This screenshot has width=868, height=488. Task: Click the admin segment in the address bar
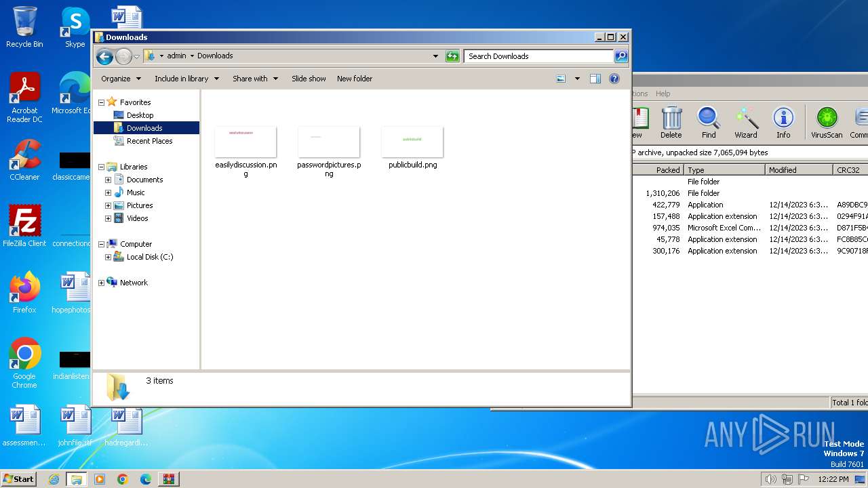tap(176, 56)
